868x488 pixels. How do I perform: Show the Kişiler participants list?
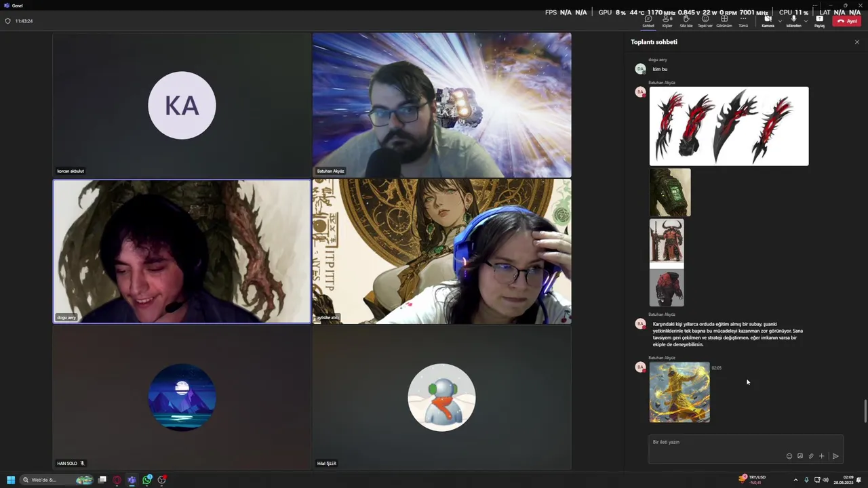667,22
